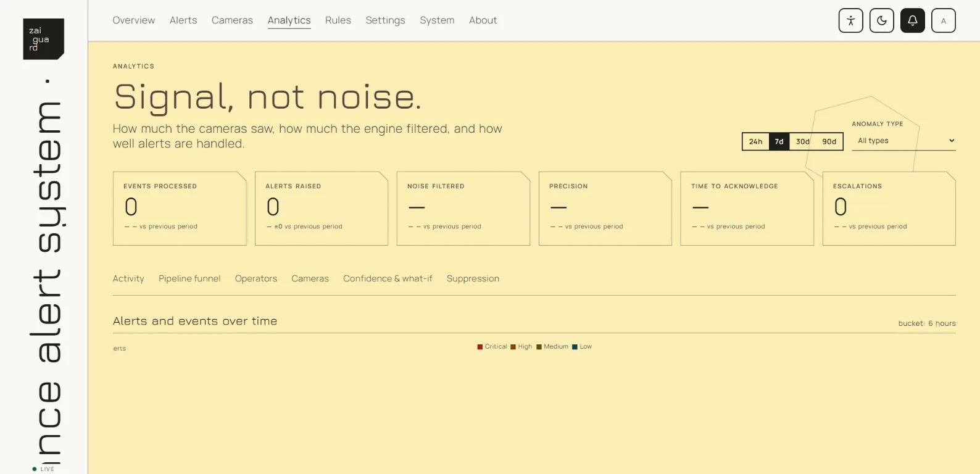Click the Alerts Raised card
980x474 pixels.
click(322, 209)
